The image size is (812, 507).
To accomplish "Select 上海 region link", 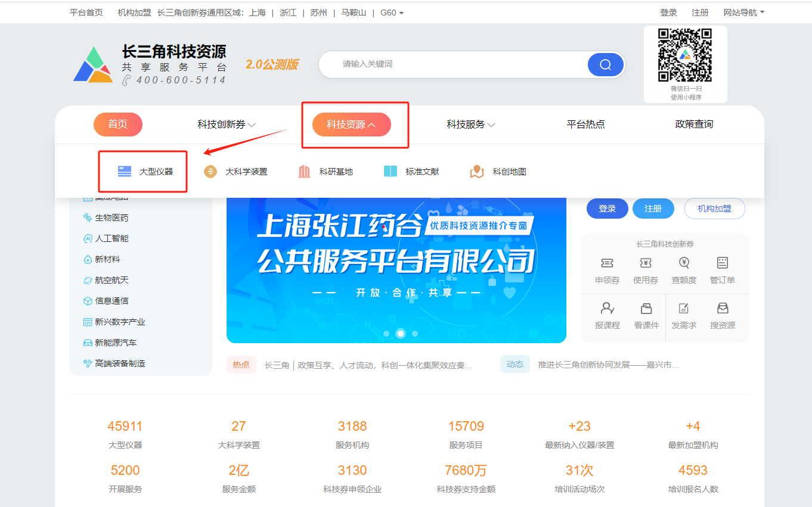I will point(258,13).
